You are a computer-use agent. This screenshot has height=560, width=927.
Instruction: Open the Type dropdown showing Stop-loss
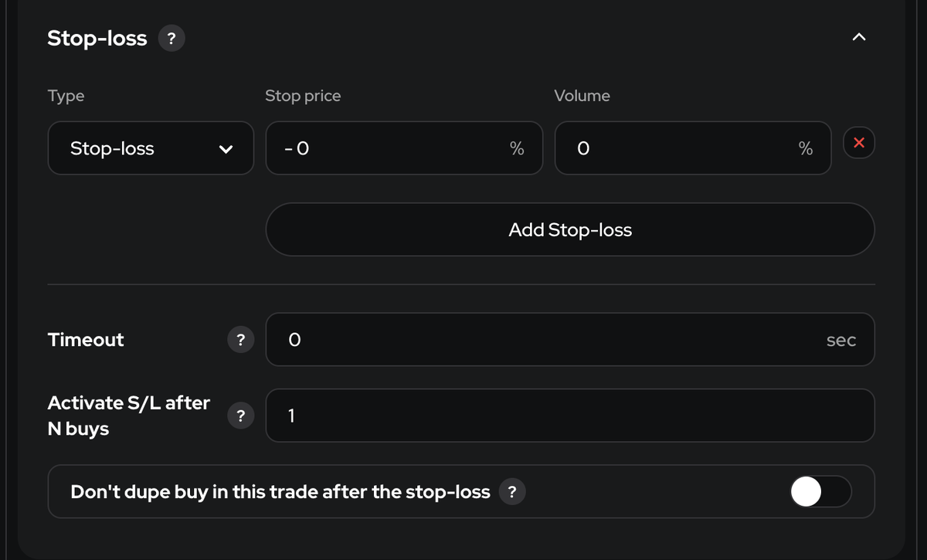click(x=151, y=148)
